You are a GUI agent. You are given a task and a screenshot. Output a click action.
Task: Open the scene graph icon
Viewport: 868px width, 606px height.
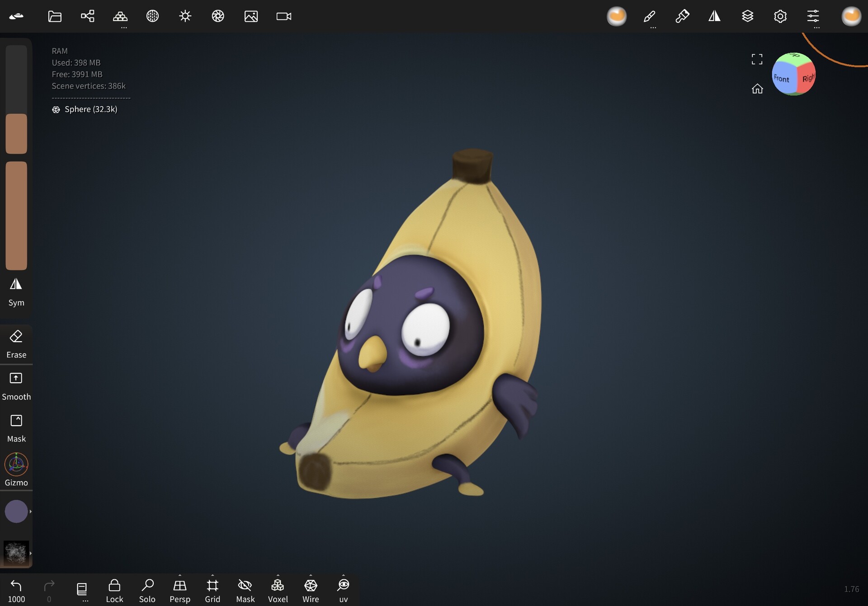click(87, 16)
